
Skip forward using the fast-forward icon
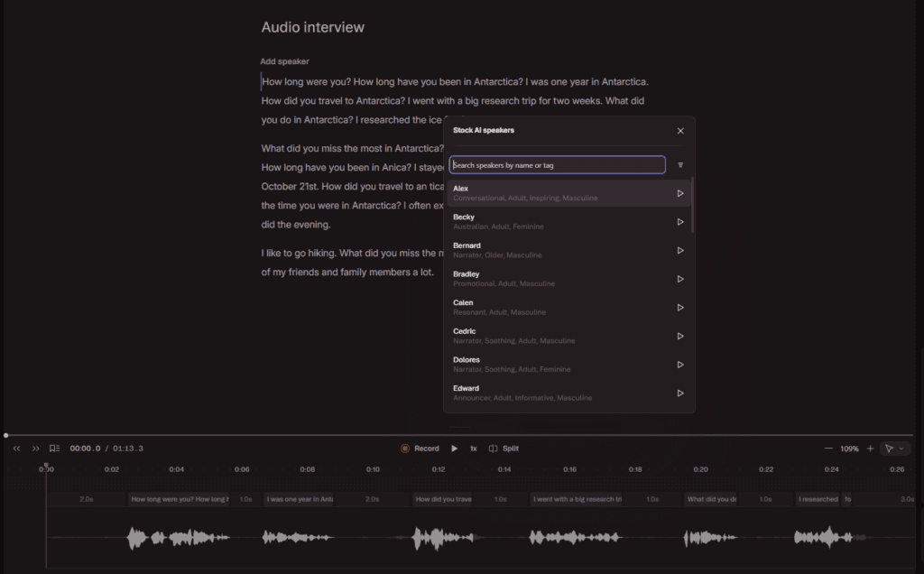(x=34, y=448)
